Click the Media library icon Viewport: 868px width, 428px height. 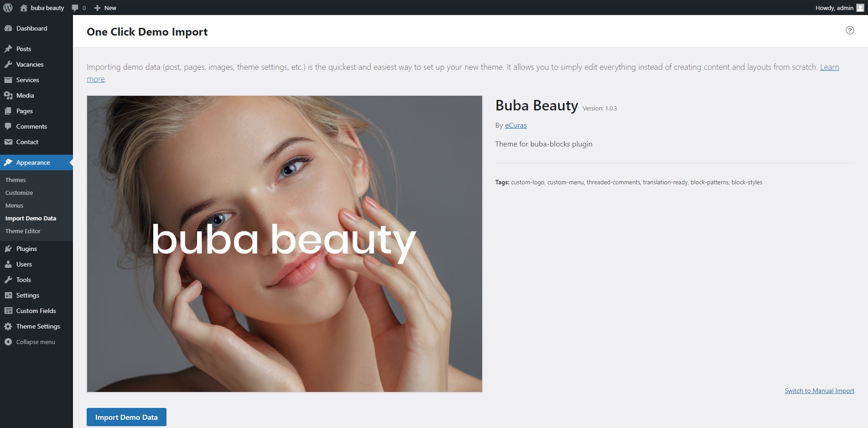click(x=8, y=95)
